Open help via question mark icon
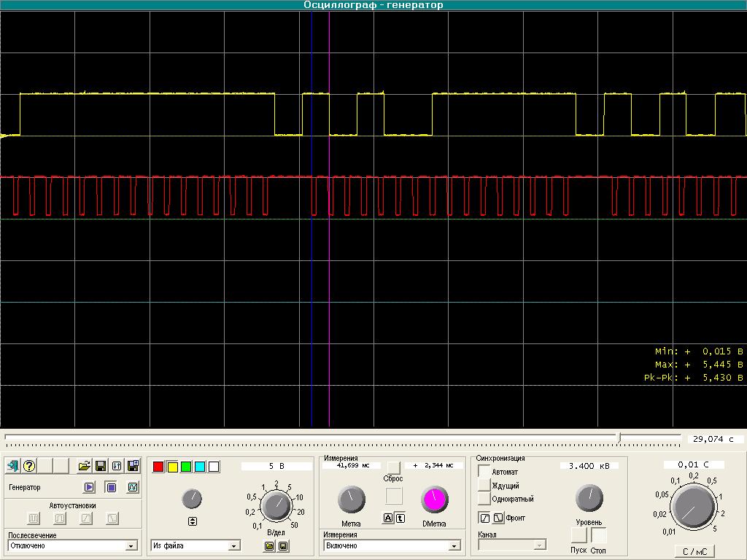747x560 pixels. coord(29,466)
